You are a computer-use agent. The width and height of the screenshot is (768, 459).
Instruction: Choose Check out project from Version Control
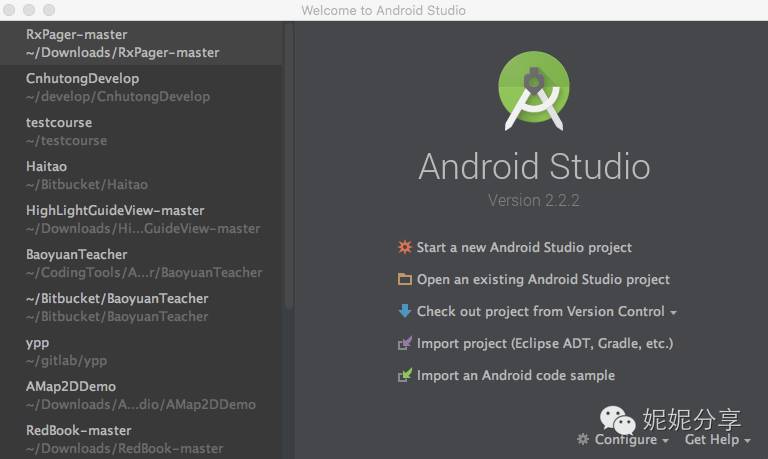(541, 311)
